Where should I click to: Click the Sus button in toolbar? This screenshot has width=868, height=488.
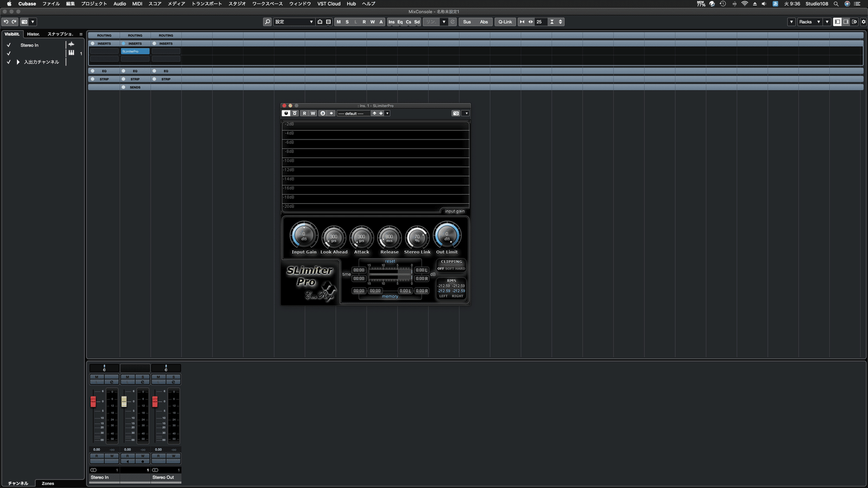pos(467,22)
